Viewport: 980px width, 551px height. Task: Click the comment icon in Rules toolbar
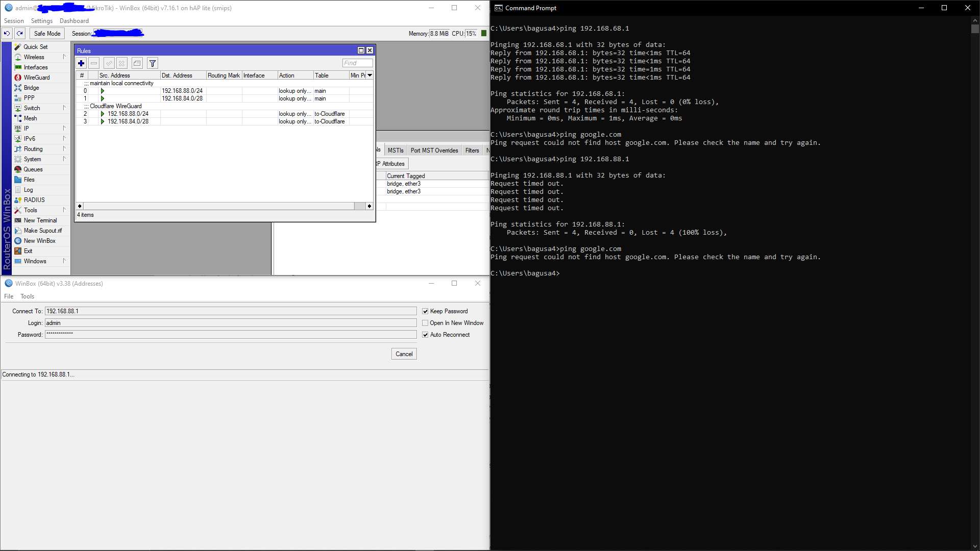coord(137,63)
